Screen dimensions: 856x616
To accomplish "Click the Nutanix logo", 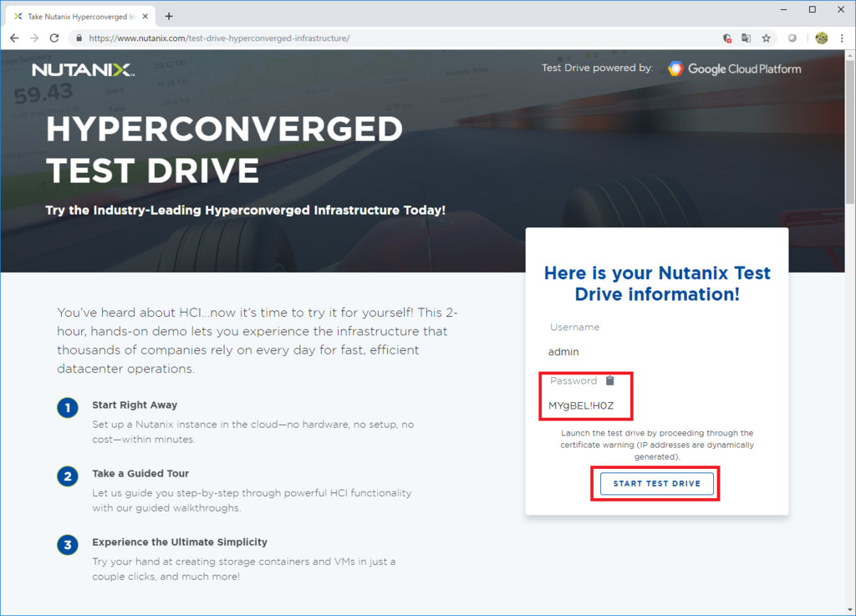I will pyautogui.click(x=83, y=70).
